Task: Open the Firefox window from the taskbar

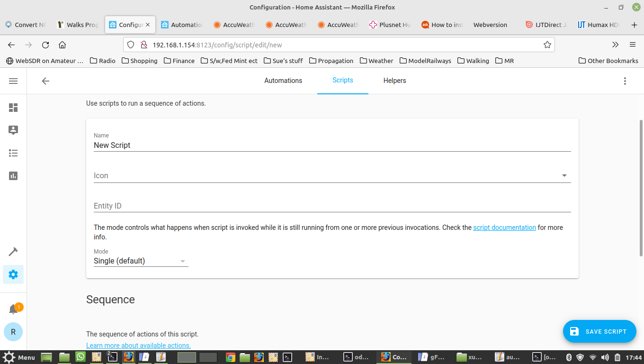Action: coord(394,357)
